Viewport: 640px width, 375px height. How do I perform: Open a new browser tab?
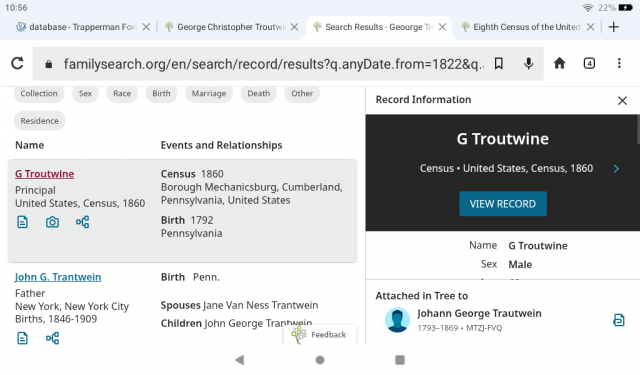click(613, 27)
